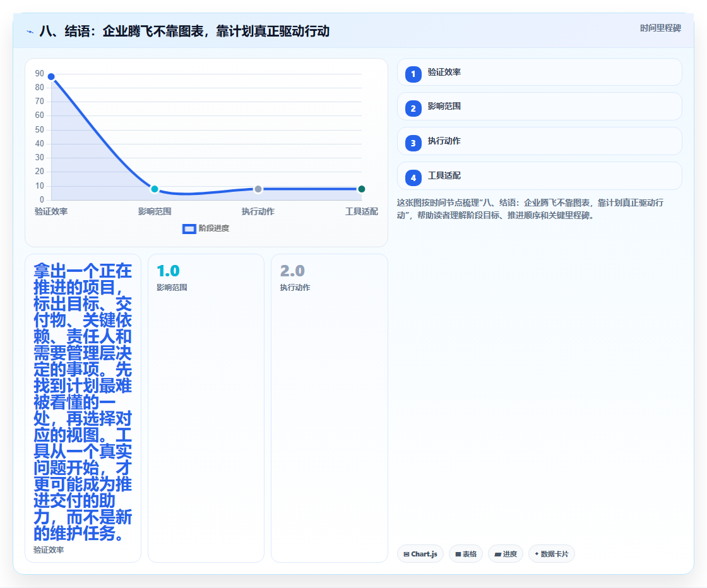Click the 执行动作 caption under 2.0
This screenshot has height=588, width=707.
(x=295, y=288)
